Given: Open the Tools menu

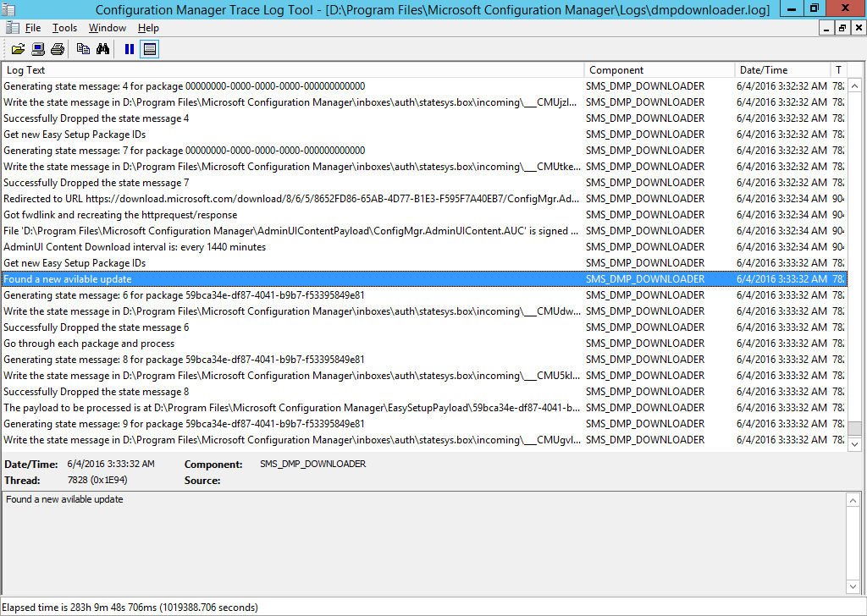Looking at the screenshot, I should [64, 28].
